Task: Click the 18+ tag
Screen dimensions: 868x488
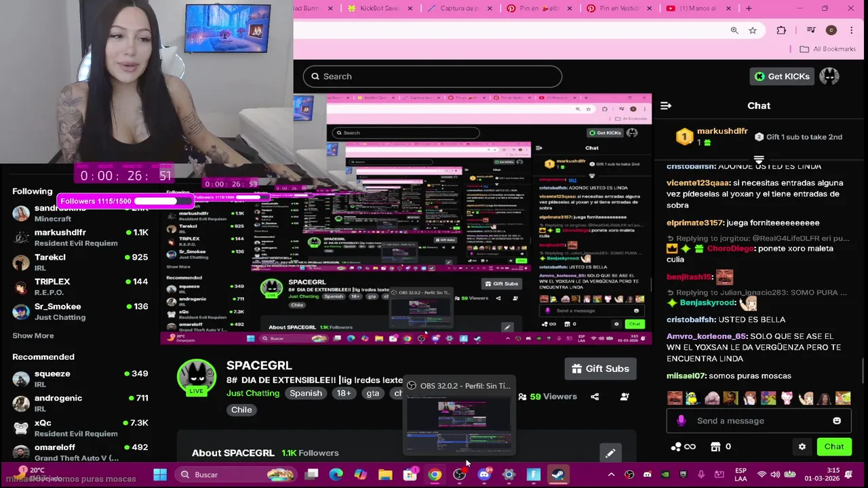Action: click(344, 393)
